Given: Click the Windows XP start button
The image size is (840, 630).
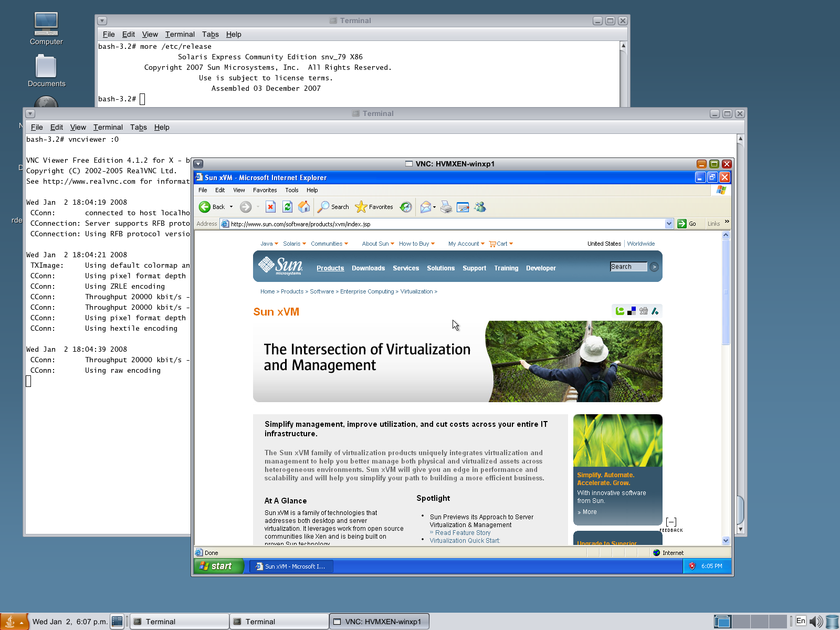Looking at the screenshot, I should 219,566.
